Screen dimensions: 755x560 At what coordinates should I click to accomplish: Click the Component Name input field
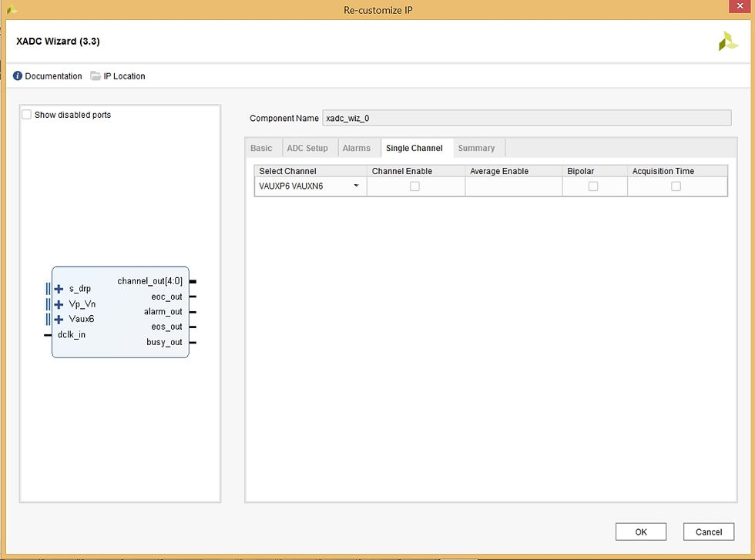(x=527, y=117)
